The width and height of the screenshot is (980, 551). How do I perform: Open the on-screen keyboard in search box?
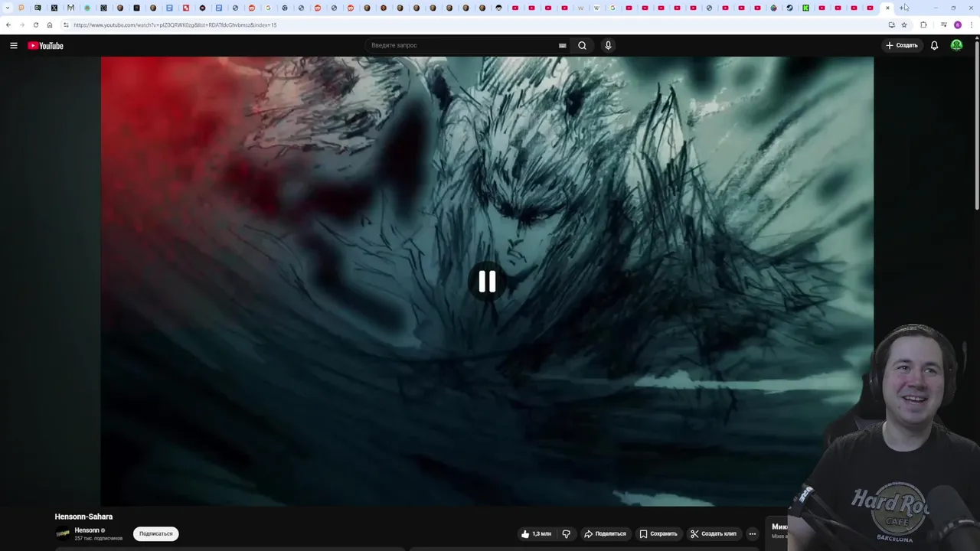tap(563, 45)
